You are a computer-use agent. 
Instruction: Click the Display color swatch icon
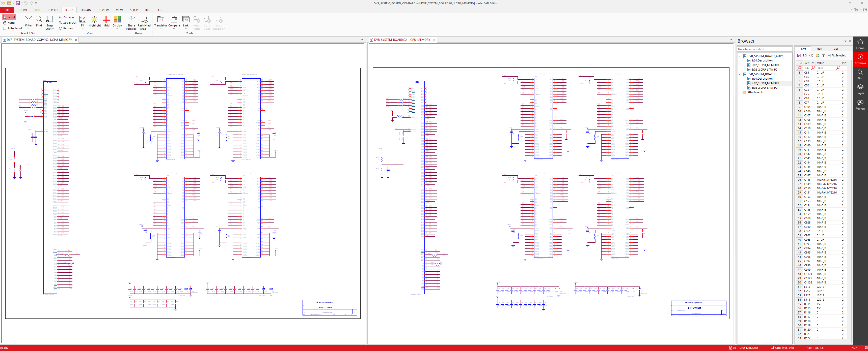click(117, 19)
